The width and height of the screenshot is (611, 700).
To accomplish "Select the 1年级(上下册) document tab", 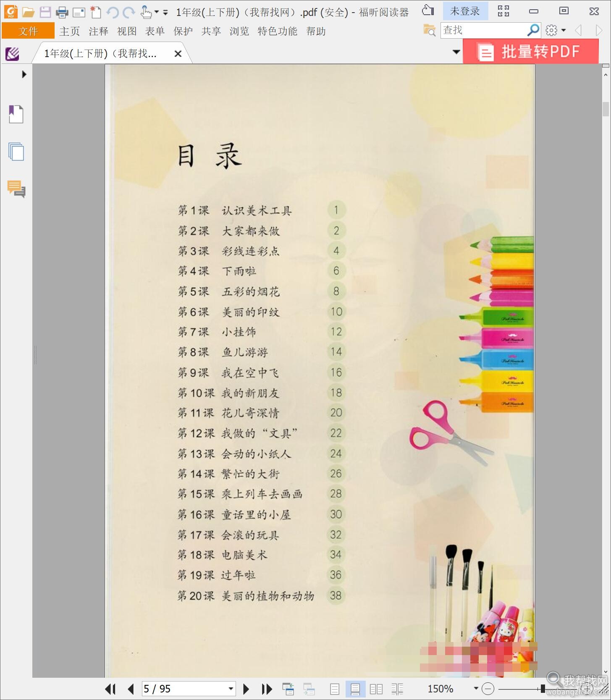I will 100,53.
